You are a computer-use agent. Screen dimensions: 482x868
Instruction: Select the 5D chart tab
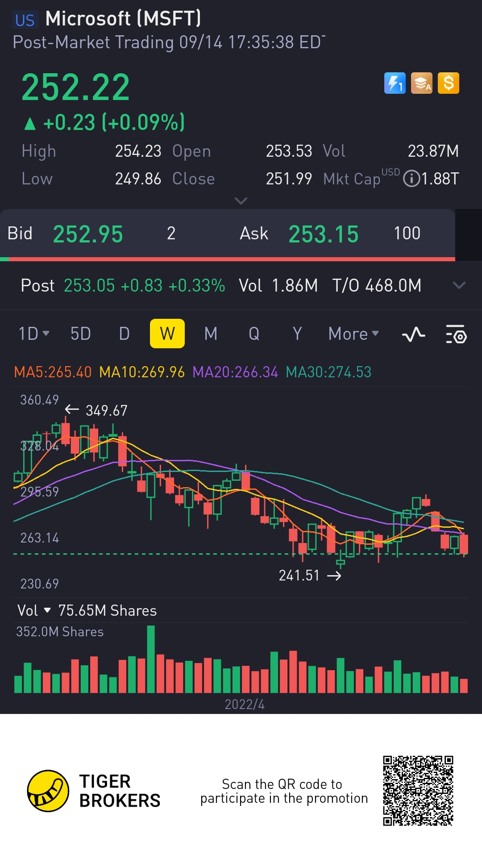coord(81,334)
